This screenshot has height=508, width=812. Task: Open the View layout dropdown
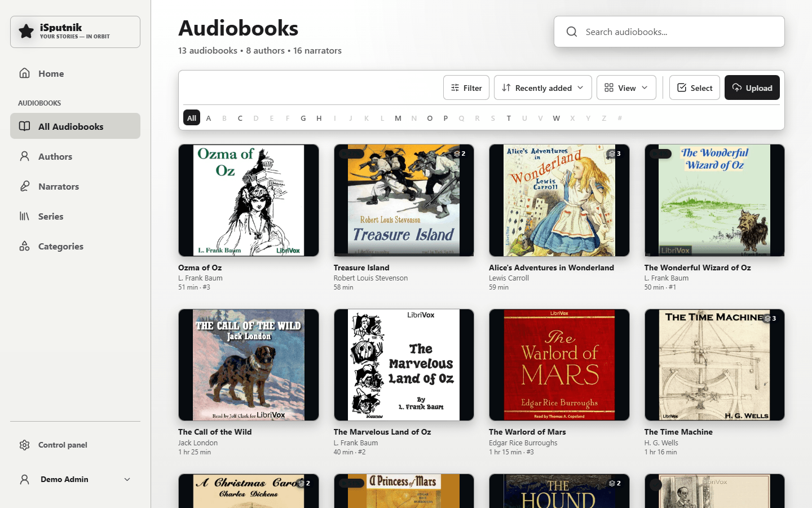pyautogui.click(x=626, y=87)
